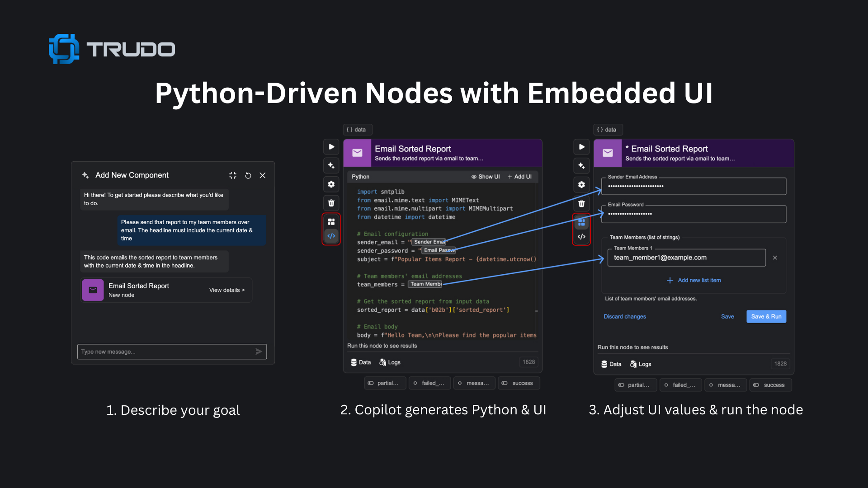The height and width of the screenshot is (488, 868).
Task: Click the Team Members 1 email field
Action: [687, 258]
